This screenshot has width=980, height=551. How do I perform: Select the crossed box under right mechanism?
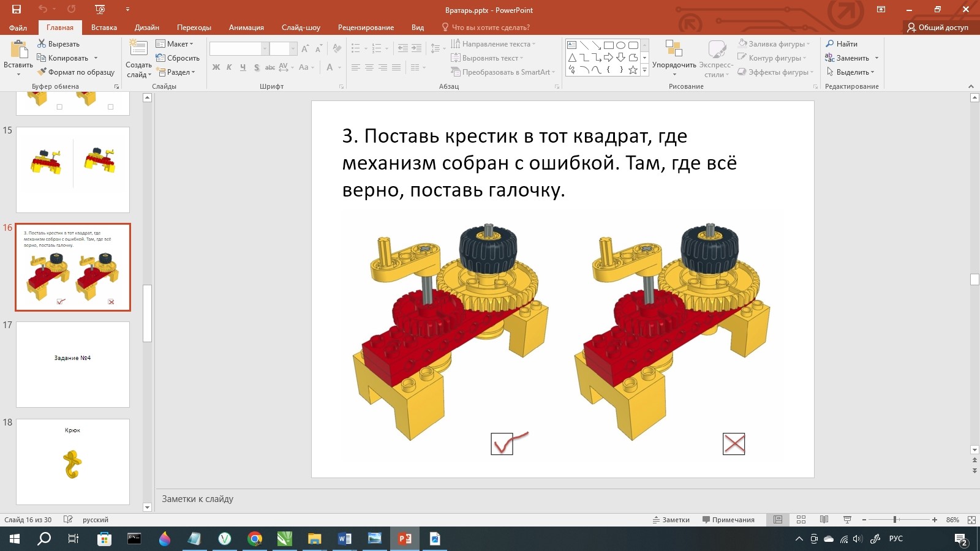(x=734, y=444)
